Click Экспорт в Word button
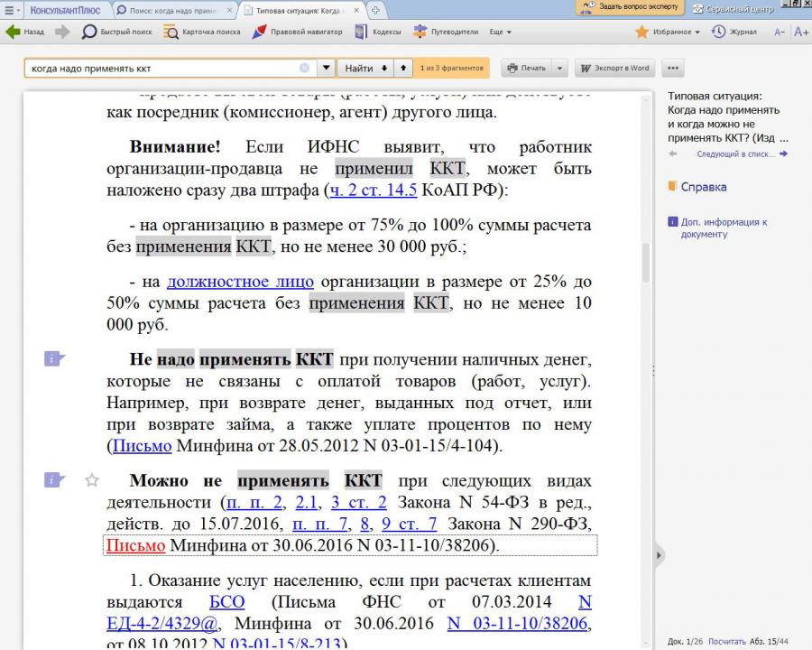This screenshot has width=812, height=650. pos(615,68)
